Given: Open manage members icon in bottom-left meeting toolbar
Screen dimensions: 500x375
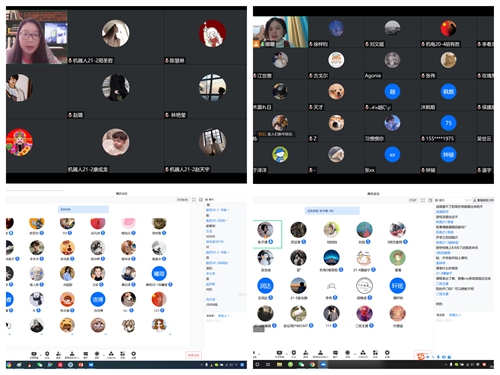Looking at the screenshot, I should [x=72, y=354].
